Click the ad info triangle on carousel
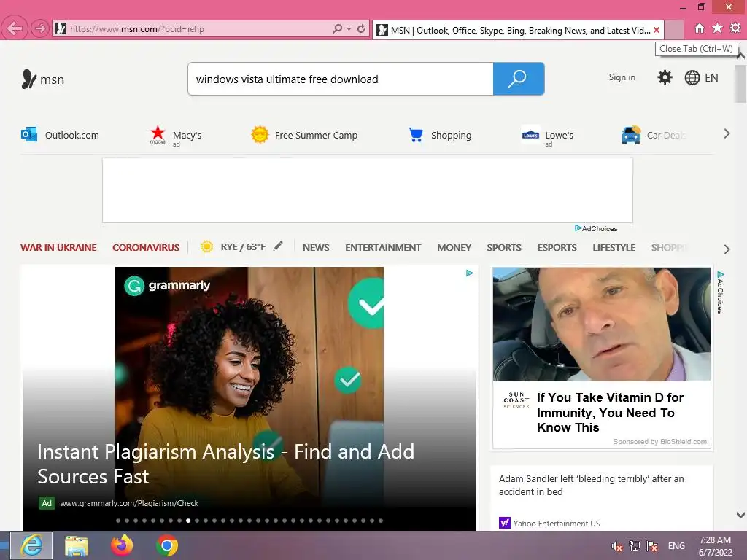Screen dimensions: 747x560 pos(469,273)
